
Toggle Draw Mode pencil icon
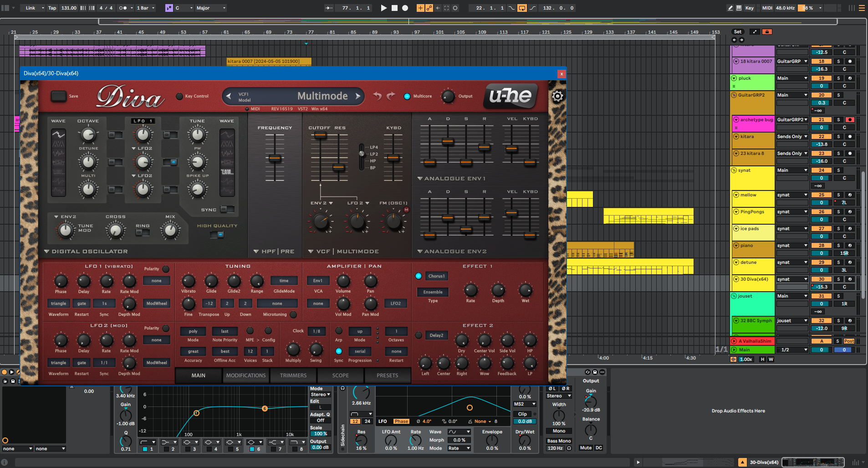coord(730,8)
